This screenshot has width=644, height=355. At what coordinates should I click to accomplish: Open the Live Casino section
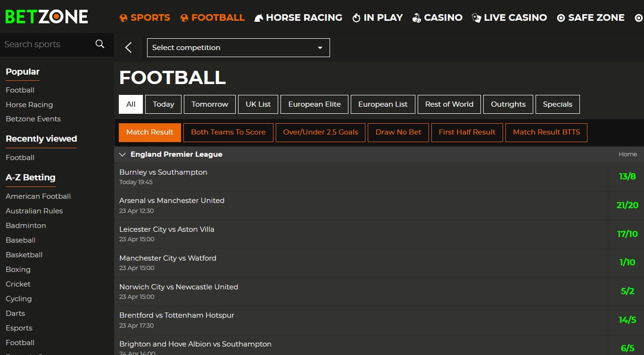(x=510, y=17)
